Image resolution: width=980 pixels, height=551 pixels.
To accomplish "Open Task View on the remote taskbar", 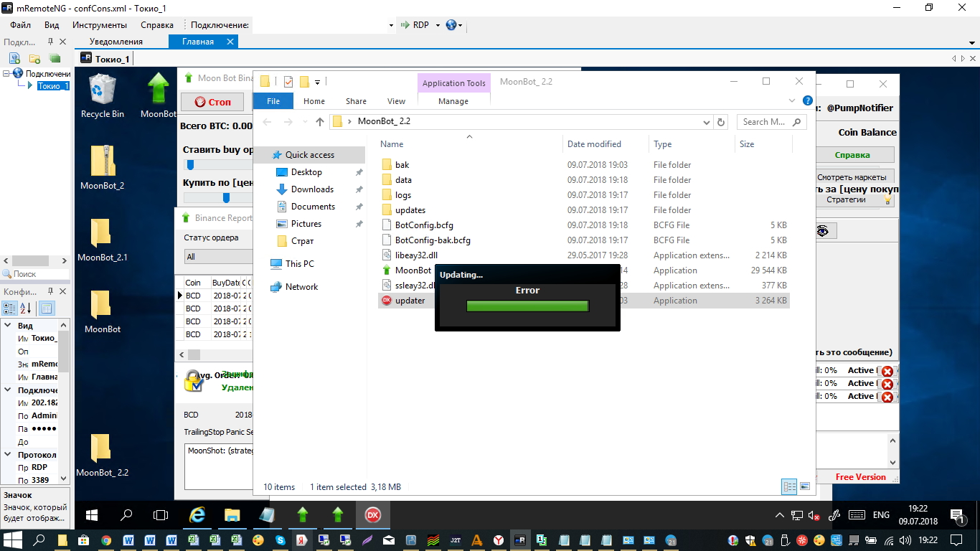I will (161, 515).
